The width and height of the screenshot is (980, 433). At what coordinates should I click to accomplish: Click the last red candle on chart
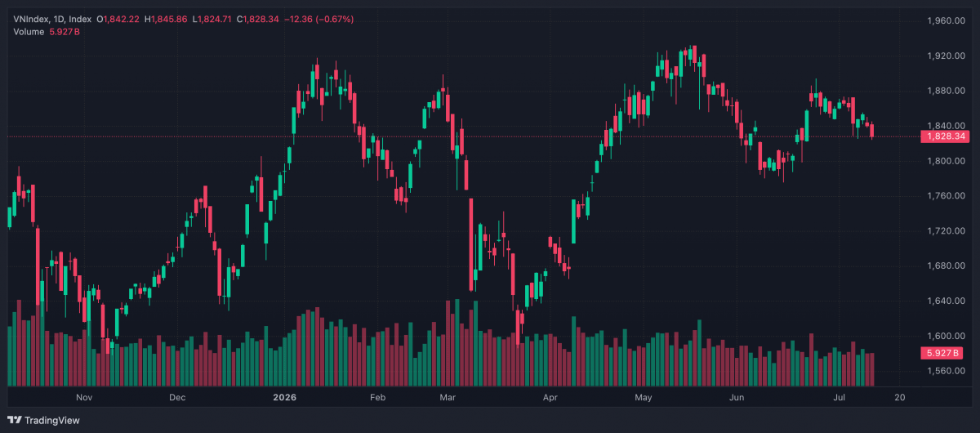pos(872,131)
